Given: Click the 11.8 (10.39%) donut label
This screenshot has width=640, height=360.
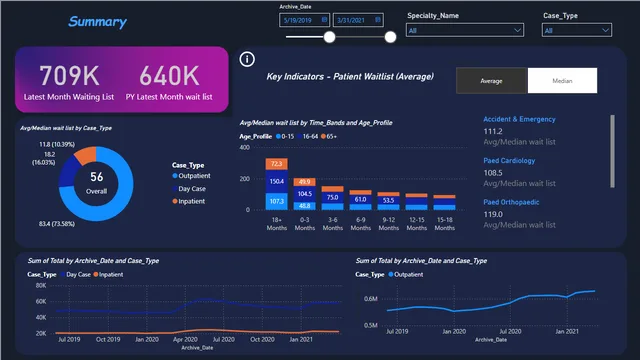Looking at the screenshot, I should pos(57,144).
